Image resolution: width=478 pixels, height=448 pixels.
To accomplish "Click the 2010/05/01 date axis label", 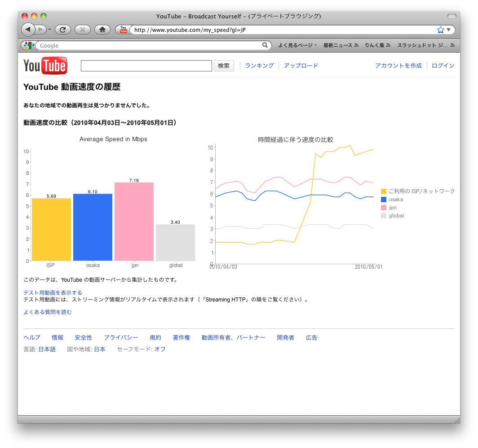I will (x=368, y=267).
